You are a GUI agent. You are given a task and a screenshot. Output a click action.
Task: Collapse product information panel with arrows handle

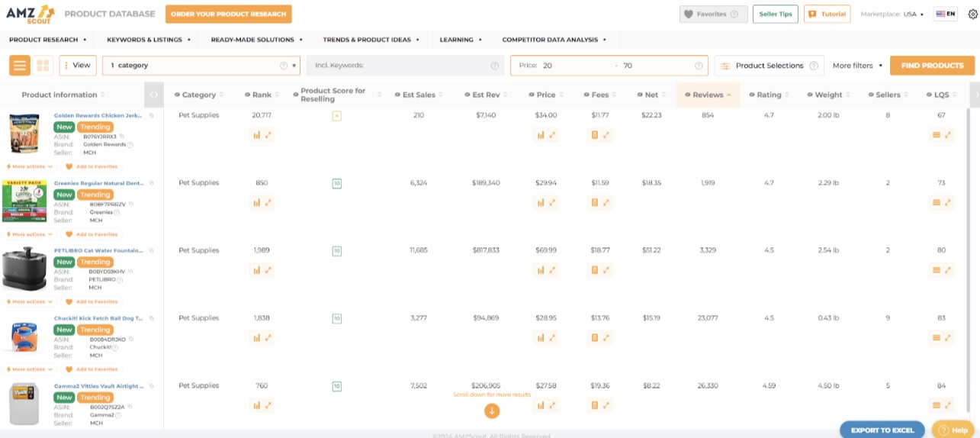[154, 95]
